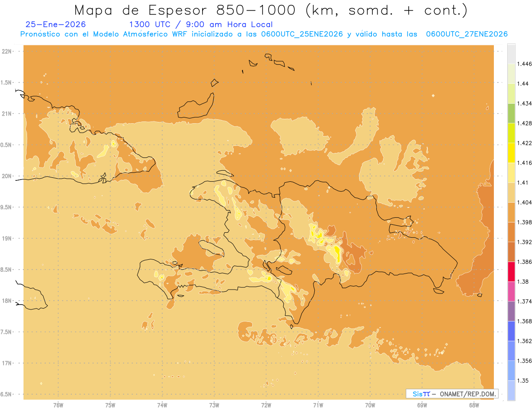Click the tan colorbar segment between 1.404 and 1.41

[x=511, y=192]
